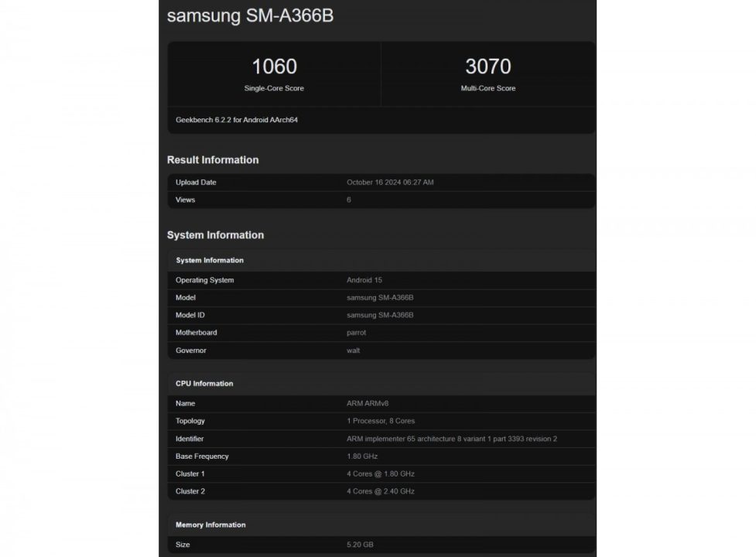
Task: Click the Views count value 6
Action: click(x=348, y=200)
